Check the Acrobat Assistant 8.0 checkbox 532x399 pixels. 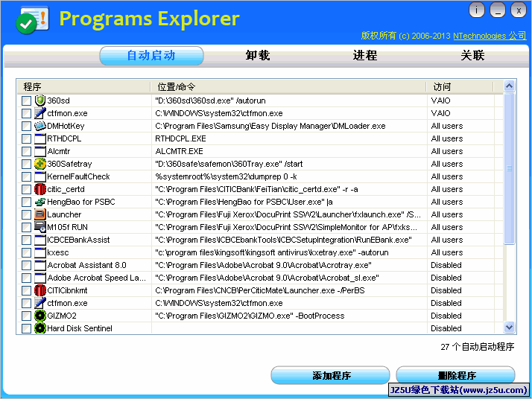coord(26,265)
